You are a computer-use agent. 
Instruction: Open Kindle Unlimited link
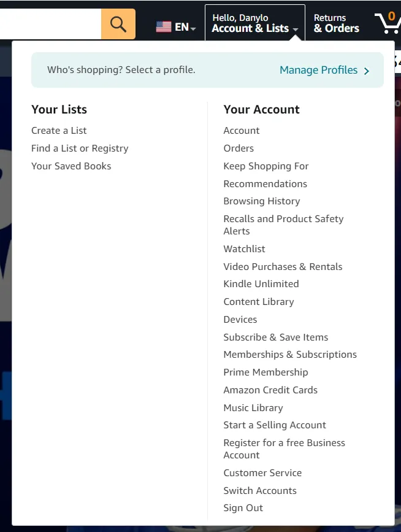coord(261,284)
